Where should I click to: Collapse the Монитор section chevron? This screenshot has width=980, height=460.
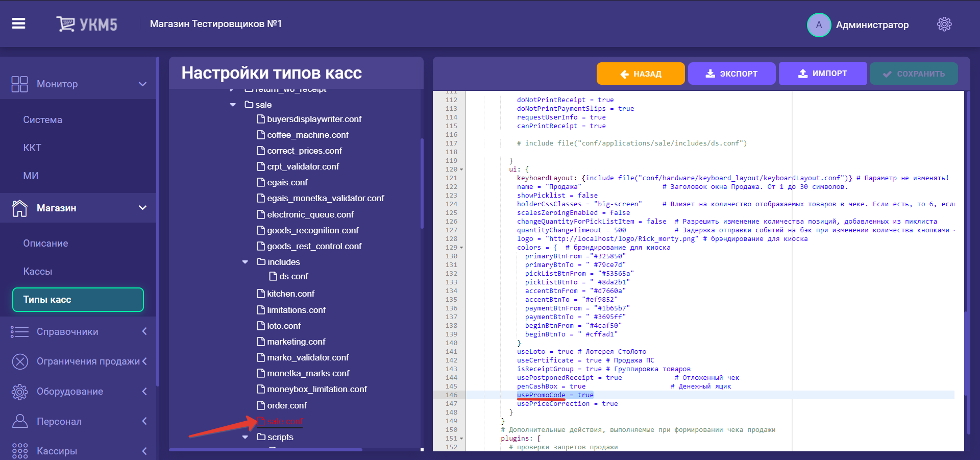click(143, 84)
